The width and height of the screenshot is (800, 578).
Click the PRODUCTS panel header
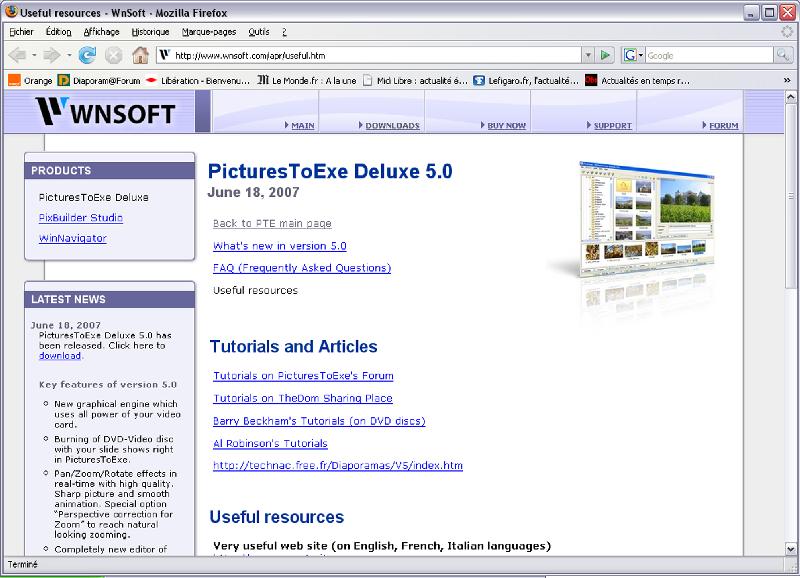point(110,170)
